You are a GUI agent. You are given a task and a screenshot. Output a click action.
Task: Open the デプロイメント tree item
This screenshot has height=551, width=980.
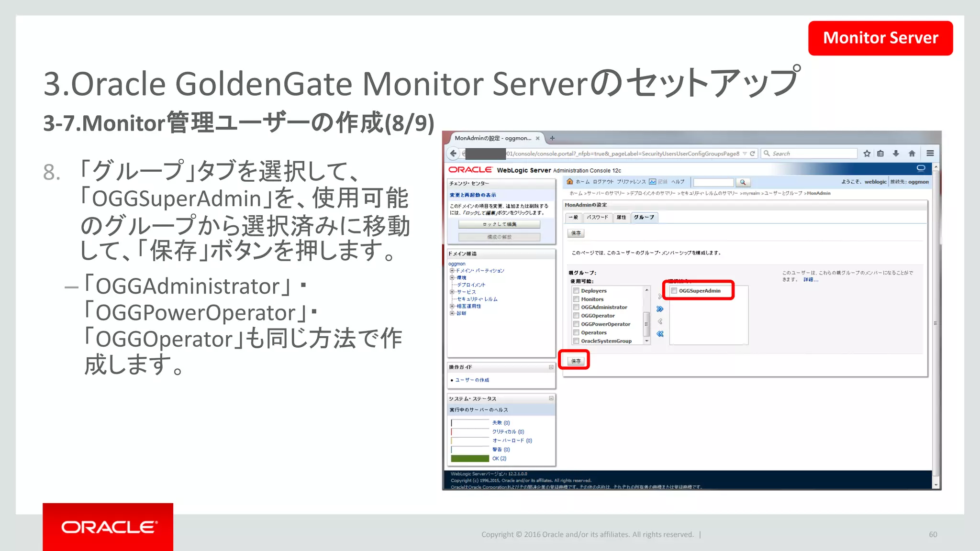pyautogui.click(x=471, y=285)
